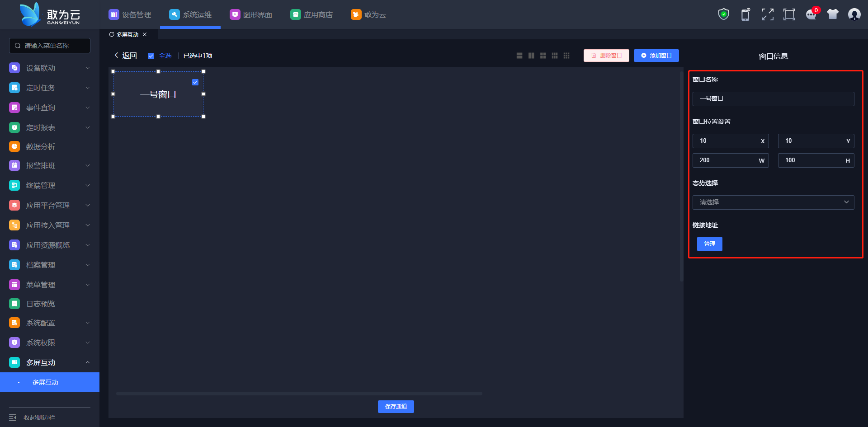Image resolution: width=868 pixels, height=427 pixels.
Task: Click the 管理 button under 链接地址
Action: (x=710, y=244)
